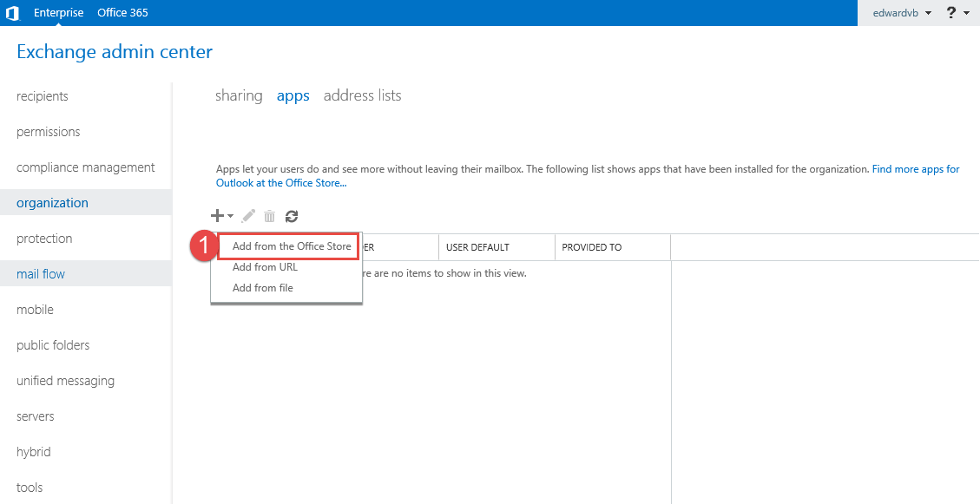980x504 pixels.
Task: Click the edit pencil icon
Action: coord(248,216)
